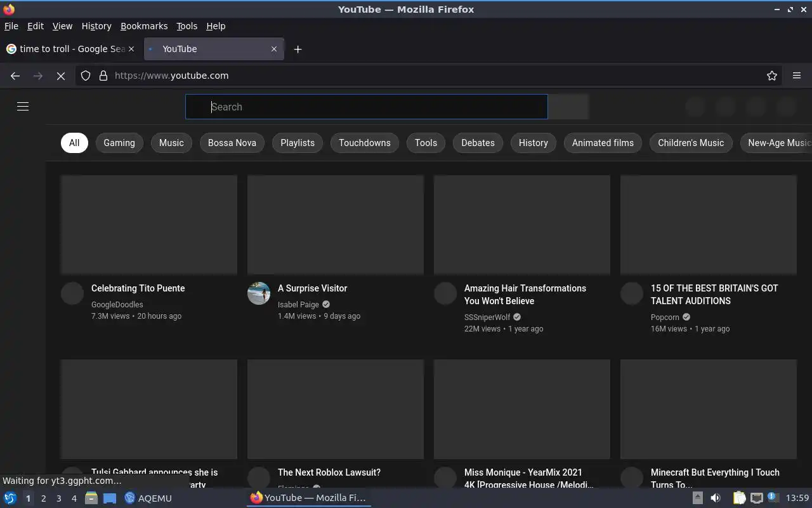
Task: Open 'Miss Monique - YearMix 2021' video
Action: [529, 478]
